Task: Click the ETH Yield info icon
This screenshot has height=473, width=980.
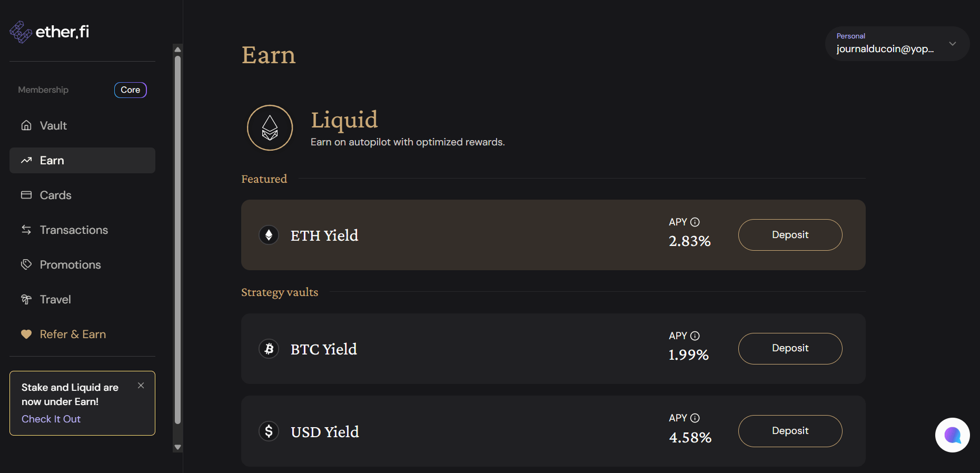Action: pos(695,222)
